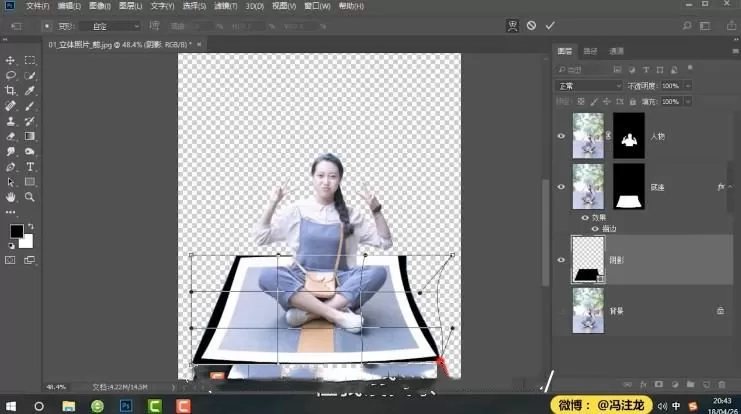The image size is (741, 414).
Task: Click the foreground color swatch
Action: [x=16, y=231]
